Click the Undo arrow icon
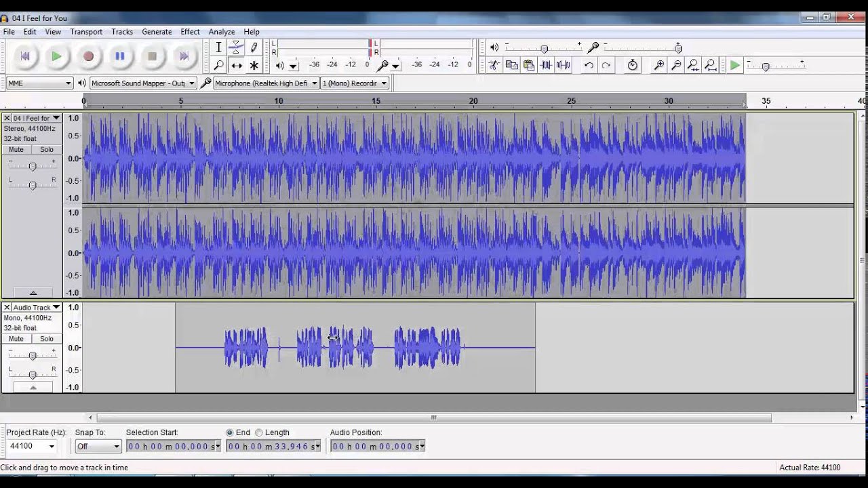 click(x=589, y=65)
